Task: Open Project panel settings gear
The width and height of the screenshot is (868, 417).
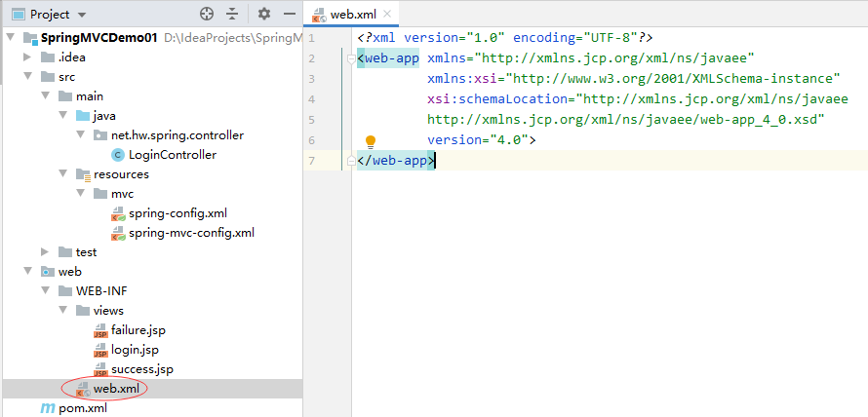Action: tap(263, 15)
